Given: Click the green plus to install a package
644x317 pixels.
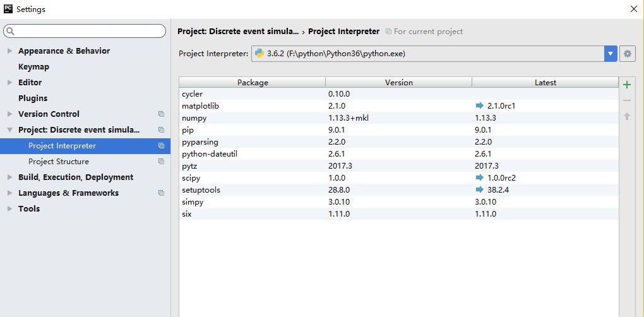Looking at the screenshot, I should coord(627,85).
